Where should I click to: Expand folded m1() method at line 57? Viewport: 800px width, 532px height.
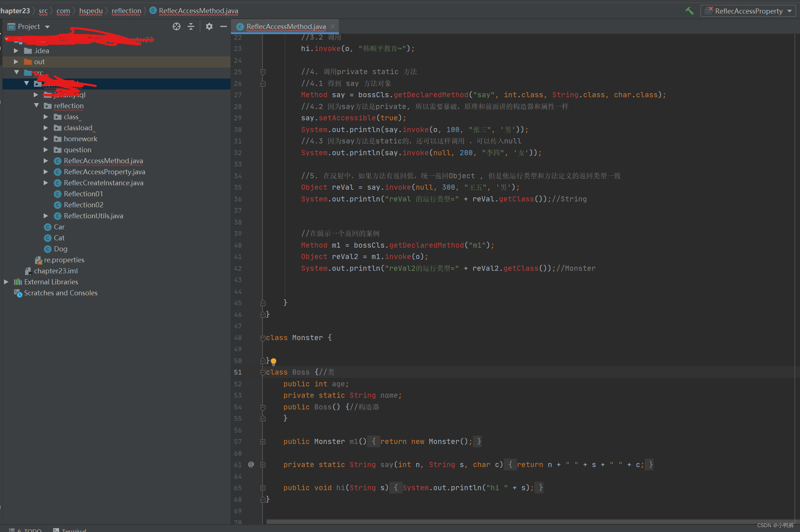point(263,442)
